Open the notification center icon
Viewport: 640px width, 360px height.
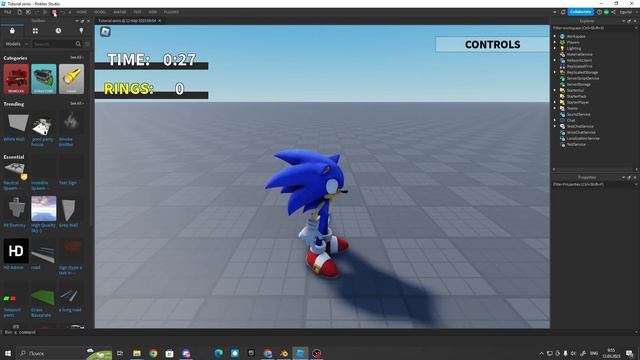629,353
